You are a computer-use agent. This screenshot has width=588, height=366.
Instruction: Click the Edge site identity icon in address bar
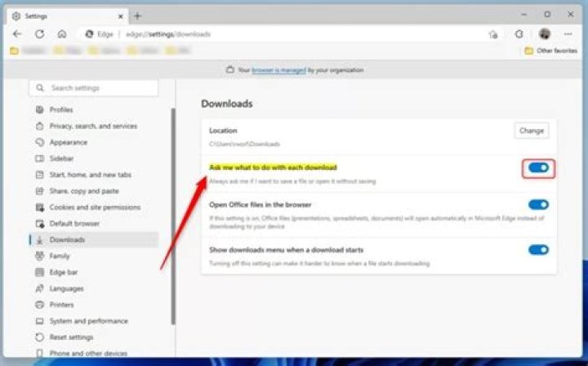(89, 34)
